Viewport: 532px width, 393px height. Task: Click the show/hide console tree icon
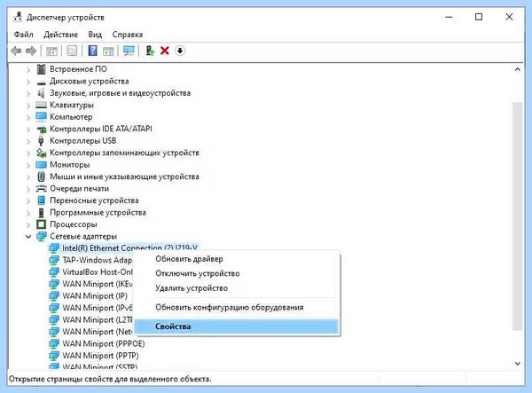tap(51, 51)
